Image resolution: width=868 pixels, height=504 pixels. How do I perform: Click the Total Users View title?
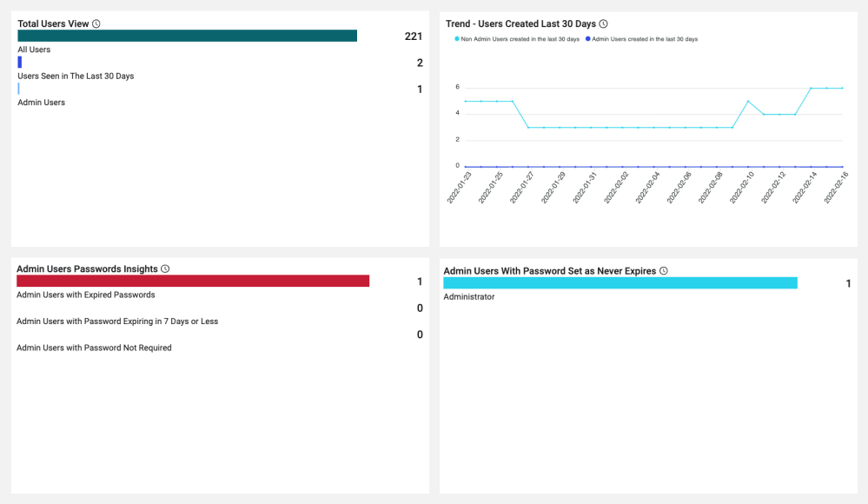(x=53, y=23)
